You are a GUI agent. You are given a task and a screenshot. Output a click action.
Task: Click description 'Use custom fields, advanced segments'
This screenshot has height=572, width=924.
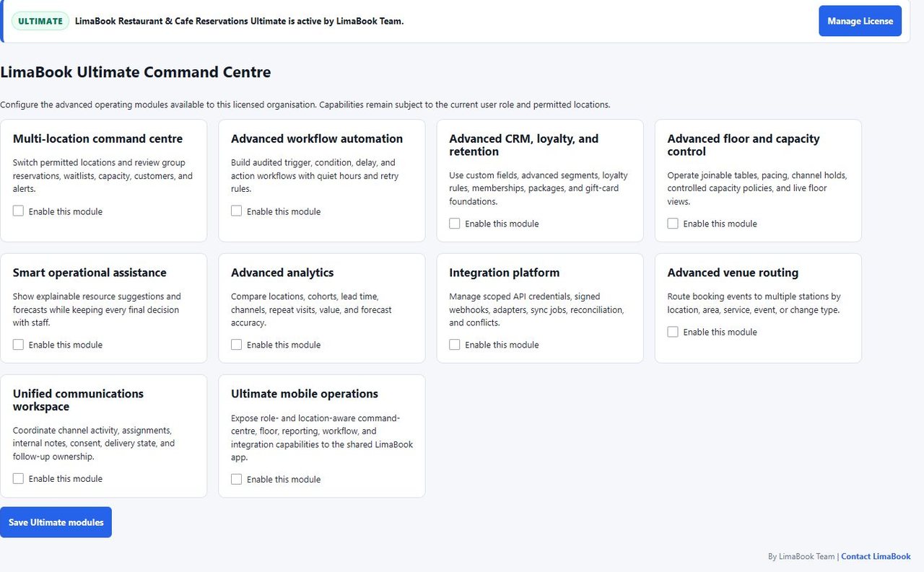(x=539, y=188)
